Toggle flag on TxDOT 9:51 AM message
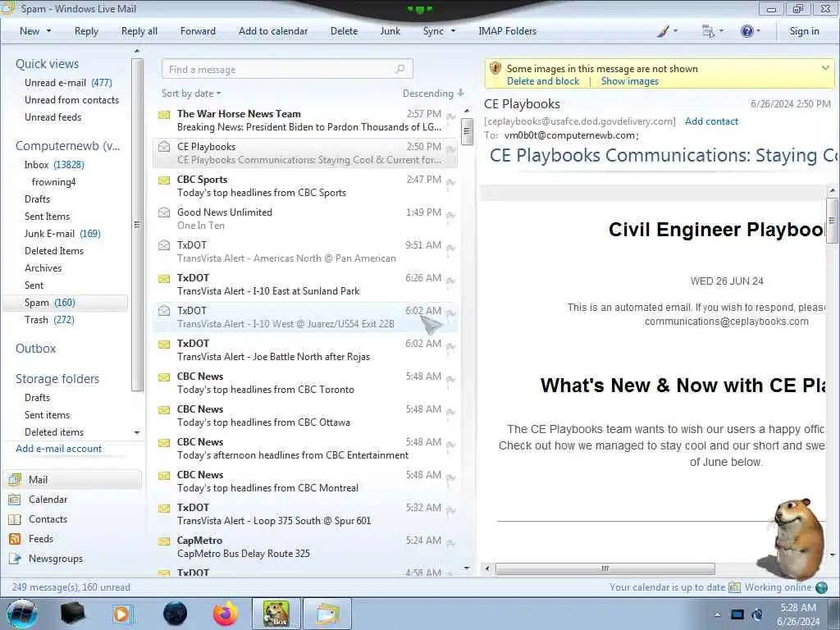 (x=450, y=248)
